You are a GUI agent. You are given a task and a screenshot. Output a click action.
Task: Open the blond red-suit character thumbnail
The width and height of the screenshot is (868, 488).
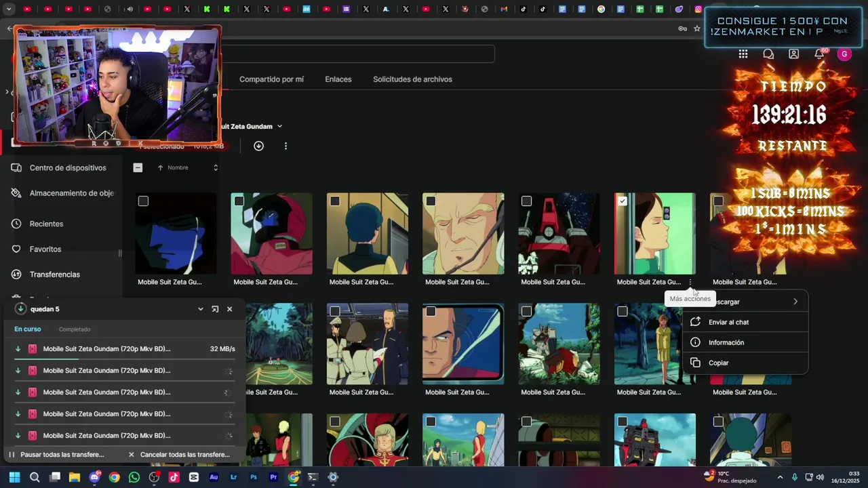coord(367,440)
